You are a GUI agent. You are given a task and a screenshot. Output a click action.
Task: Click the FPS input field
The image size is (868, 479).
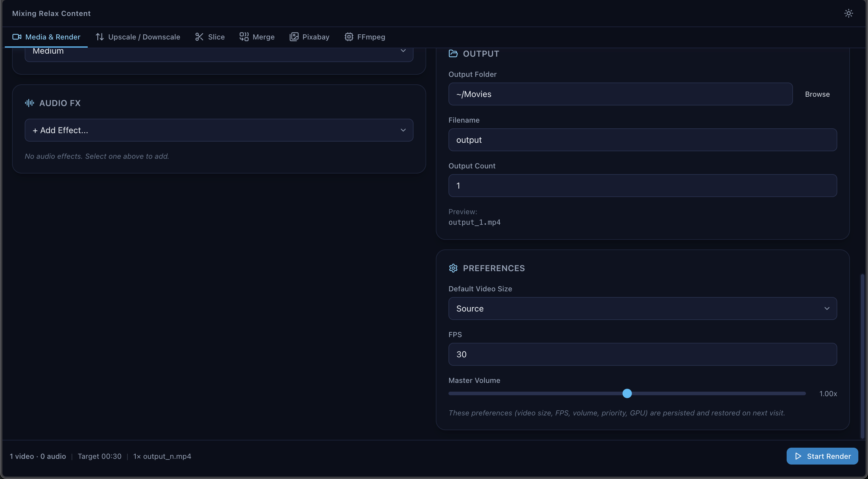point(643,354)
